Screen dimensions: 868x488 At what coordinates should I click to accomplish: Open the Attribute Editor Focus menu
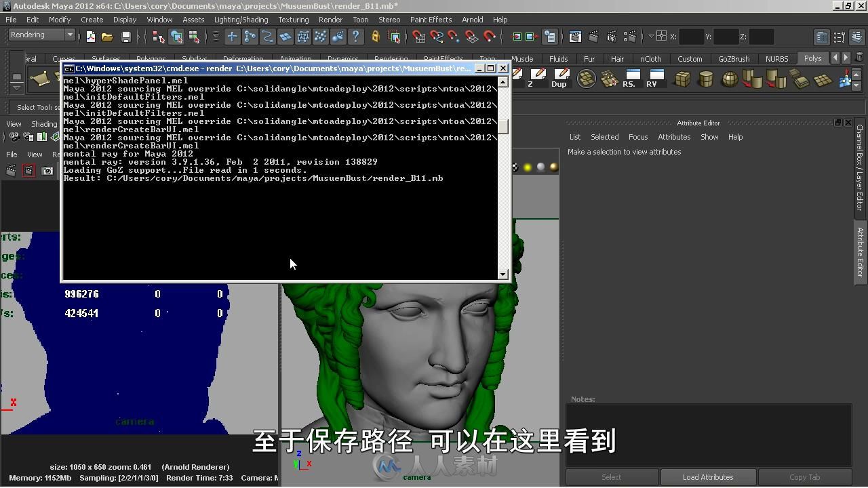coord(637,137)
